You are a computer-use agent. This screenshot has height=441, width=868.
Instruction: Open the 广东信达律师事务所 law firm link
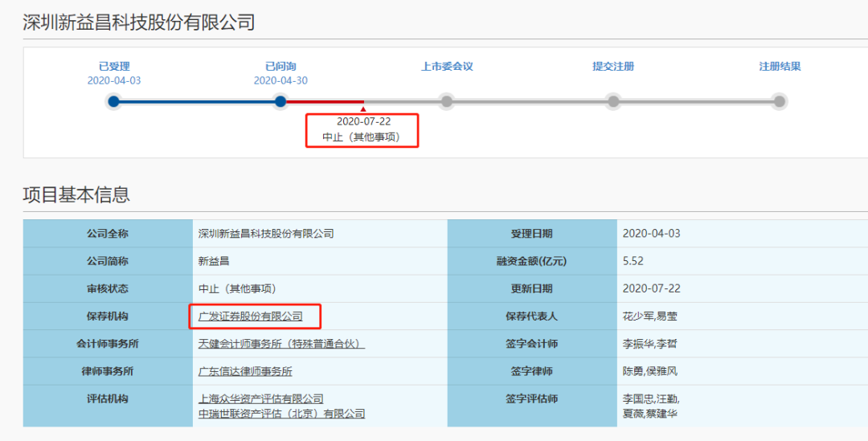(245, 371)
